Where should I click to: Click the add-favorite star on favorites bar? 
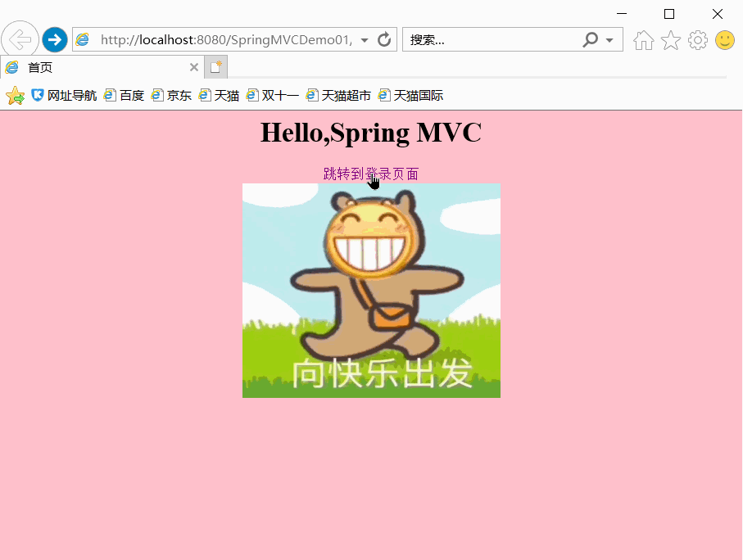pos(15,95)
